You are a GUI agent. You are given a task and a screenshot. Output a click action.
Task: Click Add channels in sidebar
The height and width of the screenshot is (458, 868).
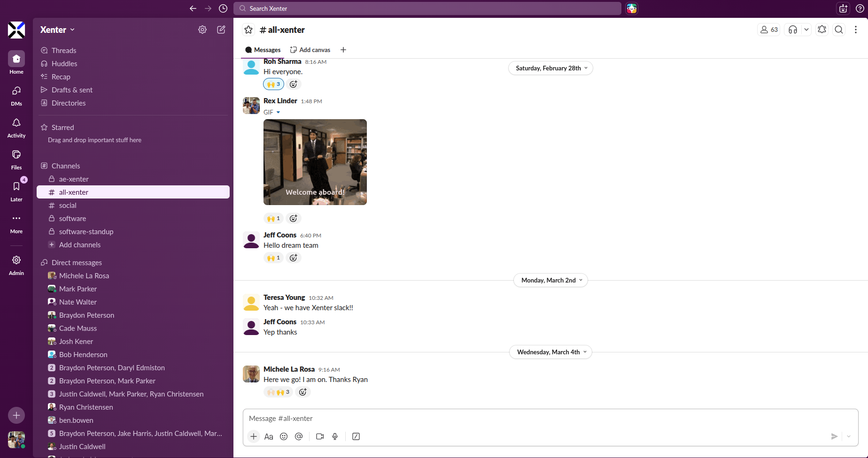click(79, 245)
